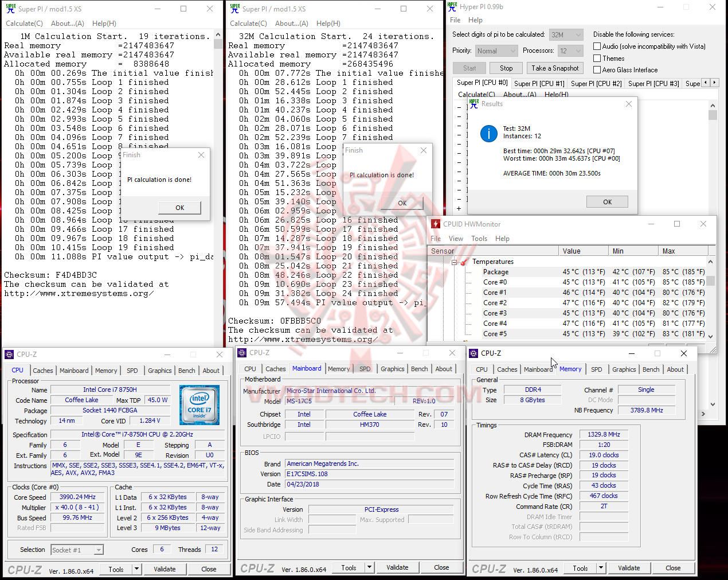728x580 pixels.
Task: Open the Priority Normal dropdown
Action: (x=496, y=50)
